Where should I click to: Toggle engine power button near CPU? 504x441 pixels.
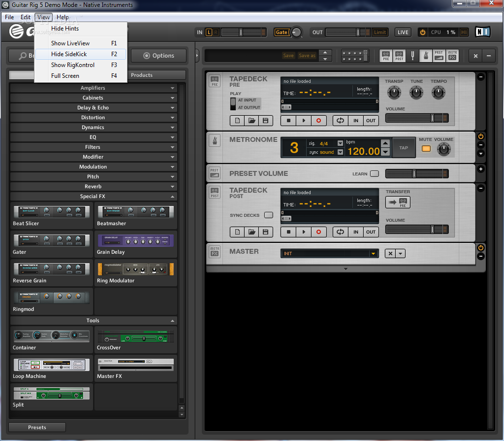coord(423,32)
